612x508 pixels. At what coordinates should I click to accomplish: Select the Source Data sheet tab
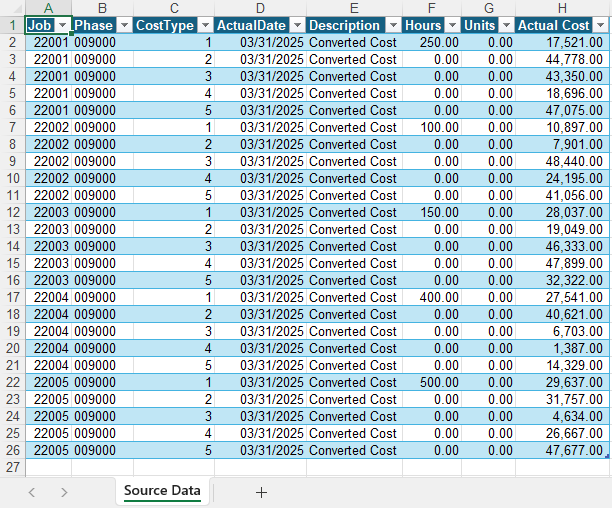tap(162, 491)
